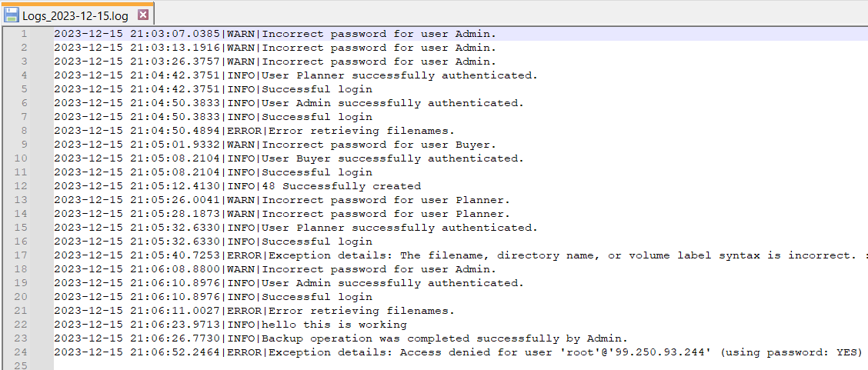The height and width of the screenshot is (370, 868).
Task: Click the save-state disk icon on the tab
Action: click(12, 15)
